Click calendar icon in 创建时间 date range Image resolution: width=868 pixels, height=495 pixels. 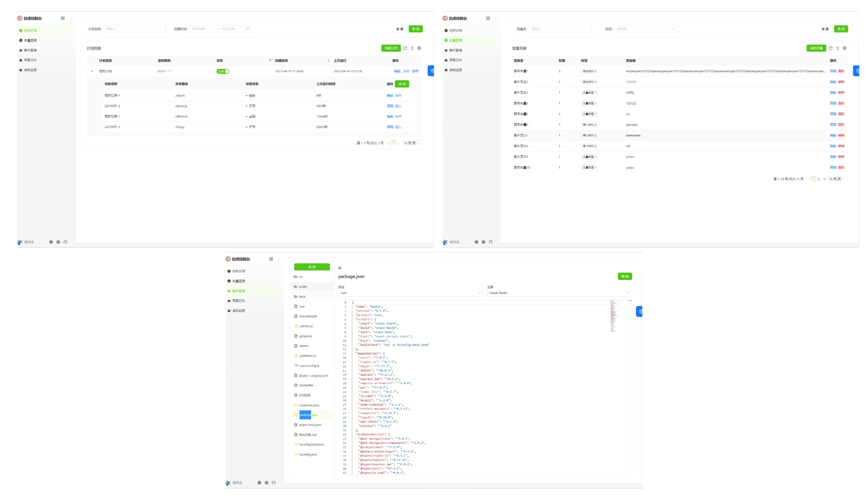click(247, 29)
